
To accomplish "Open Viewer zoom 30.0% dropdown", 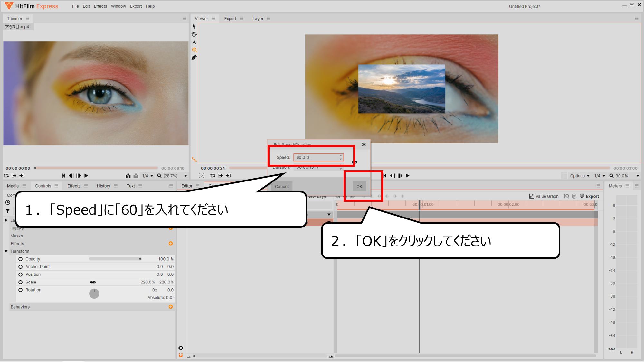I will 624,176.
